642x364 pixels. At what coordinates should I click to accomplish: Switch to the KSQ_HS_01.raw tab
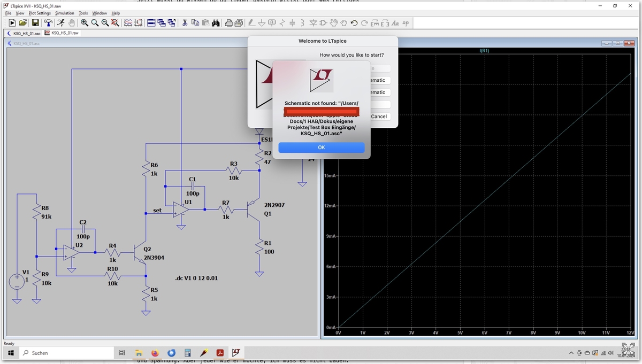62,33
